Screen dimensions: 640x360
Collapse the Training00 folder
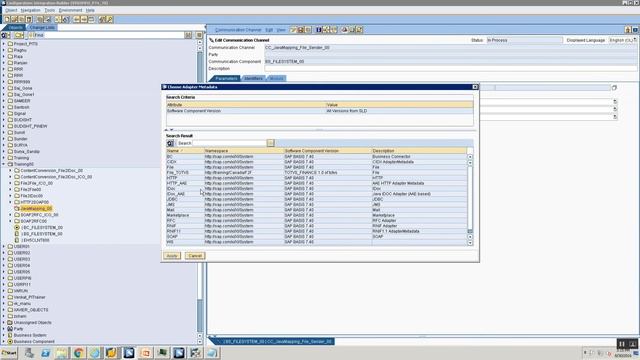pyautogui.click(x=4, y=164)
